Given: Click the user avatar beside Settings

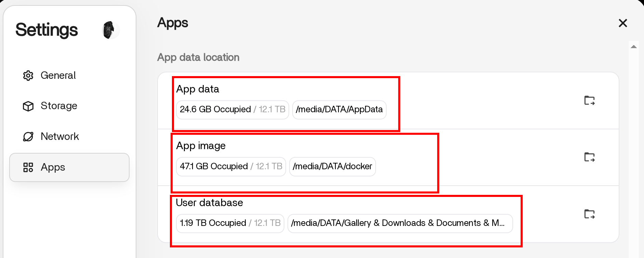Looking at the screenshot, I should pyautogui.click(x=110, y=30).
